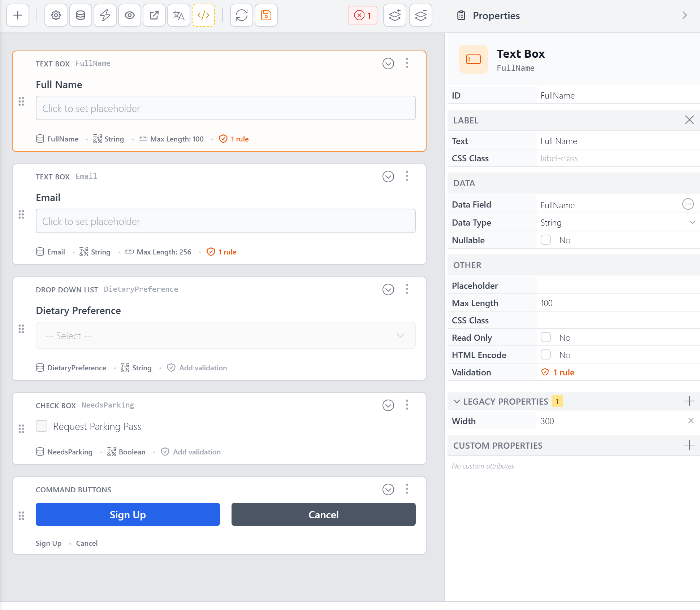This screenshot has height=610, width=700.
Task: Click the Placeholder property field
Action: click(618, 286)
